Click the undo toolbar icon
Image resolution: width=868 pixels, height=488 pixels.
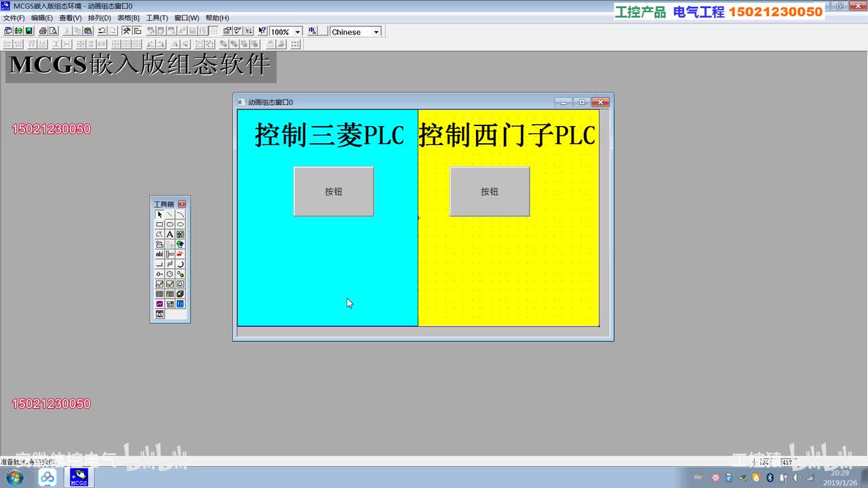tap(102, 31)
